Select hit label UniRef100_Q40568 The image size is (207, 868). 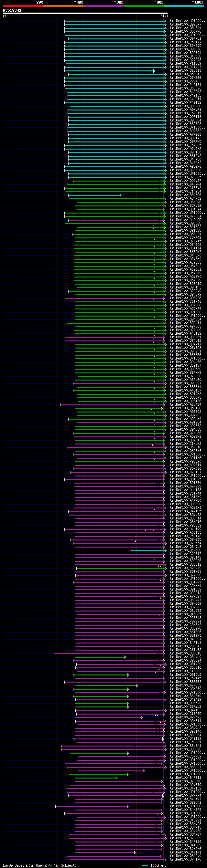[186, 56]
